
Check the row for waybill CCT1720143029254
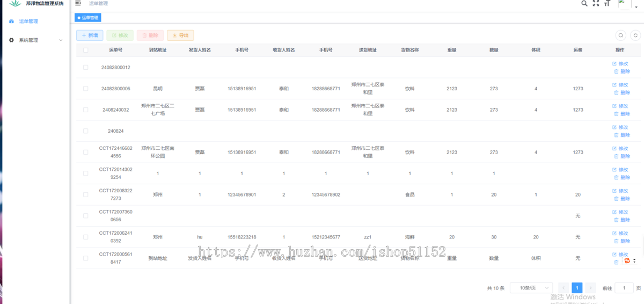coord(85,173)
